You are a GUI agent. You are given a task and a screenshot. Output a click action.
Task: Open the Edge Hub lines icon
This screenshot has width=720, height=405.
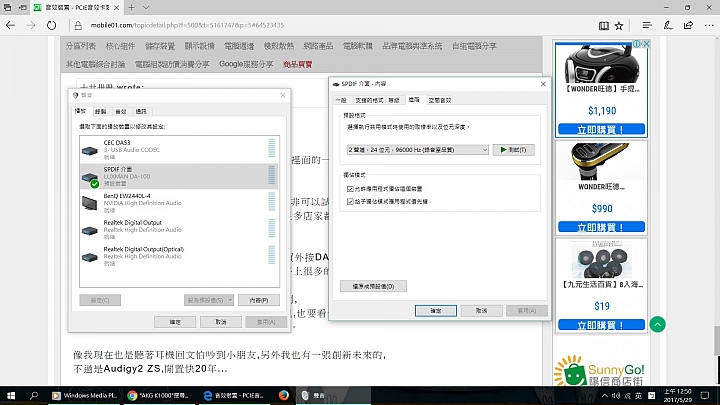[x=647, y=25]
